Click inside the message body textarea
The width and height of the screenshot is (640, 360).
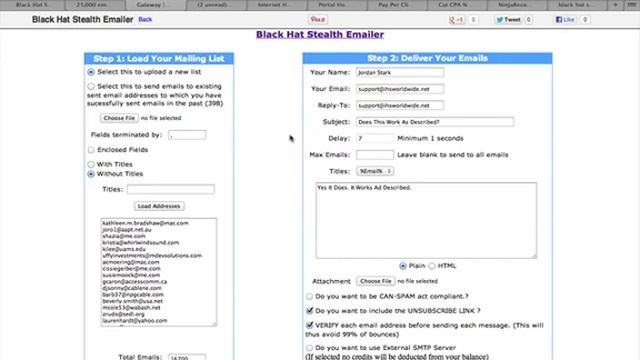point(426,220)
